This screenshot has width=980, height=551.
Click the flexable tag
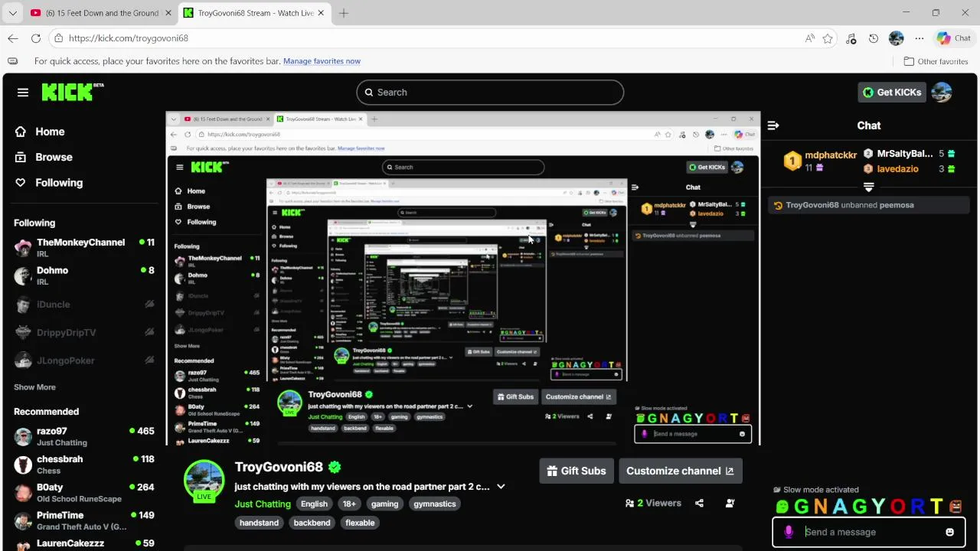click(360, 523)
